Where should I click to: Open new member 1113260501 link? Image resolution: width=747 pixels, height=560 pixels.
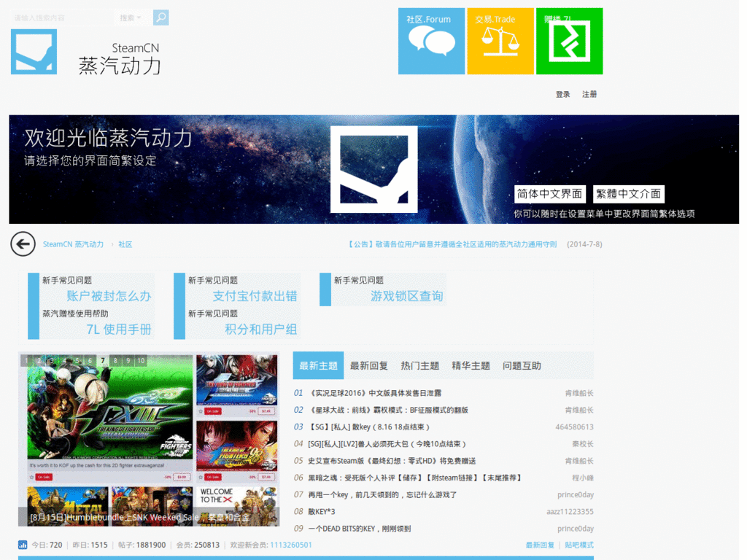(x=291, y=545)
